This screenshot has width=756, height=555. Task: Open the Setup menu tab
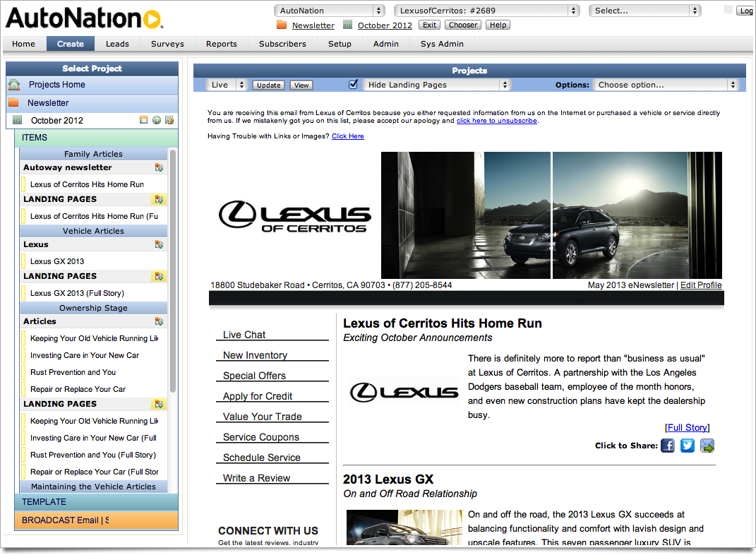(x=340, y=44)
